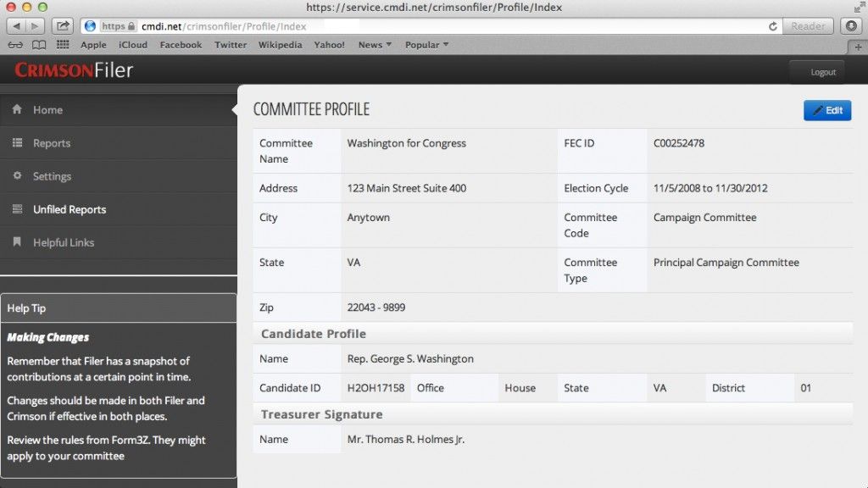Click the Reports list icon
Image resolution: width=868 pixels, height=488 pixels.
[x=17, y=142]
